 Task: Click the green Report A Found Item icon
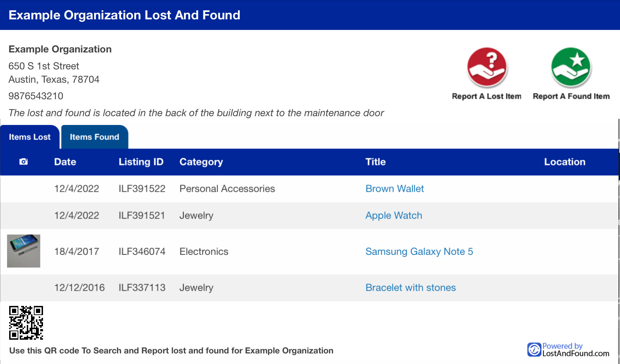tap(571, 67)
